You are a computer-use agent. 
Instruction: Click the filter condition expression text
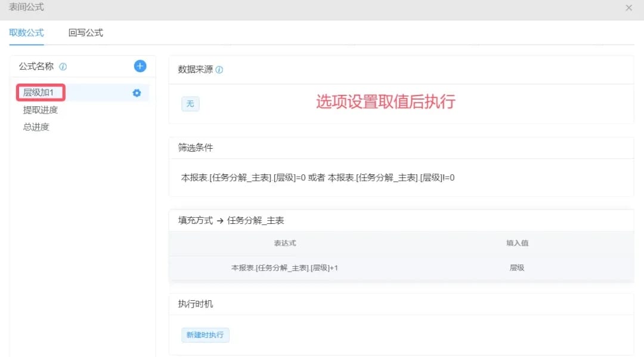[x=317, y=178]
